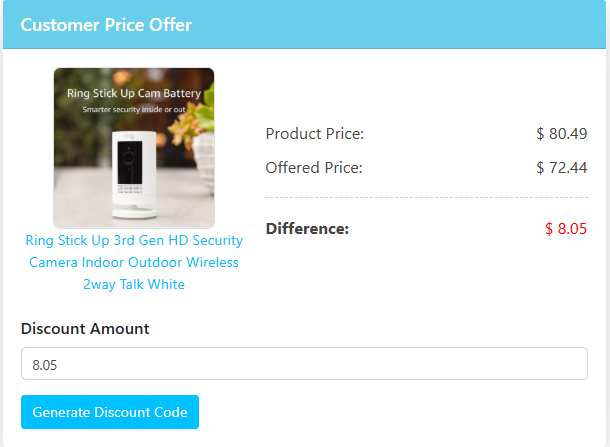Click the dashed divider above Difference
This screenshot has width=610, height=447.
(x=426, y=198)
